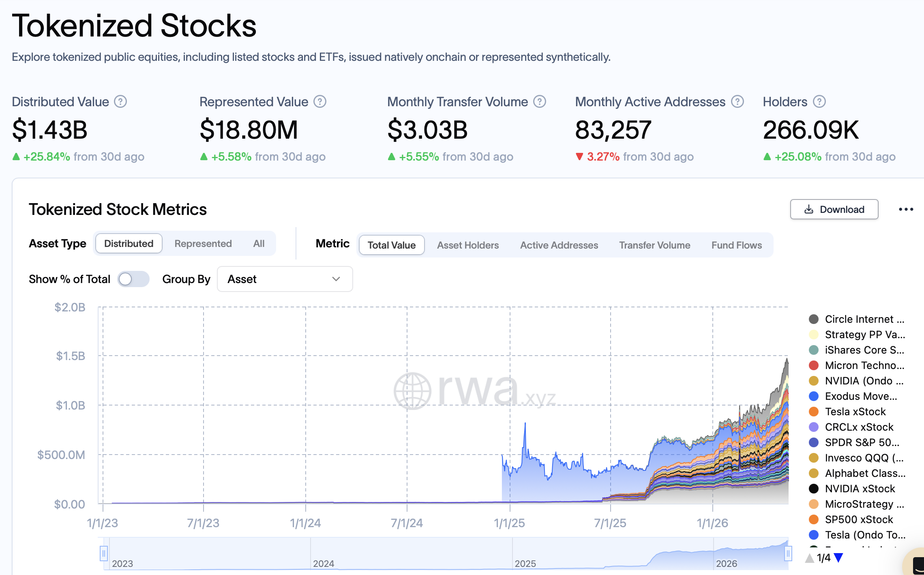
Task: Toggle SPDR S&P 50... legend series
Action: pyautogui.click(x=854, y=442)
